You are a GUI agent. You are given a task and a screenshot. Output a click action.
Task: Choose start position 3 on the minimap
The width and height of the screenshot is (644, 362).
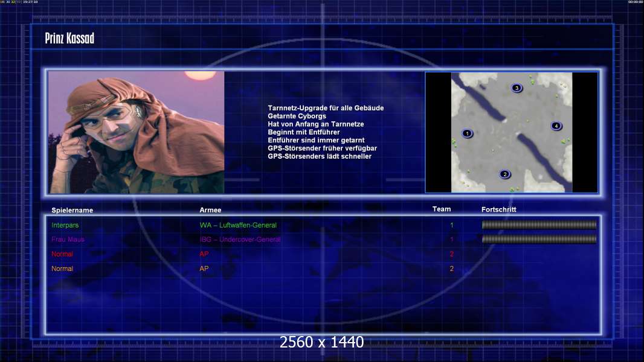517,88
